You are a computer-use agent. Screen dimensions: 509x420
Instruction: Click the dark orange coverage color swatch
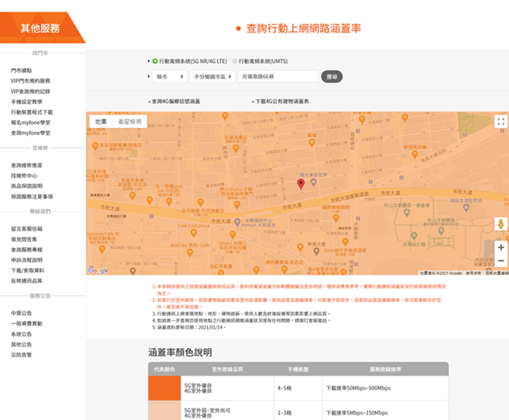[x=164, y=388]
